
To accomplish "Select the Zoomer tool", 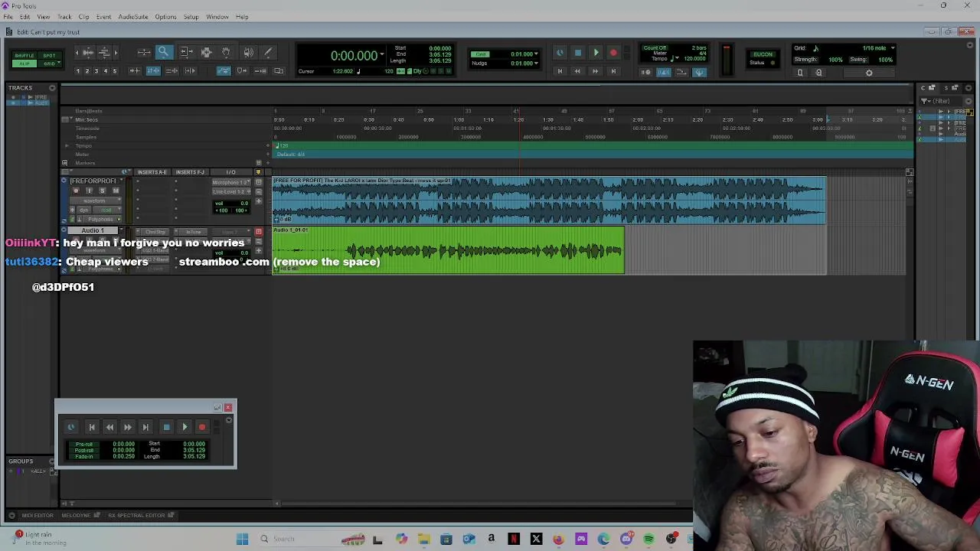I will (164, 52).
